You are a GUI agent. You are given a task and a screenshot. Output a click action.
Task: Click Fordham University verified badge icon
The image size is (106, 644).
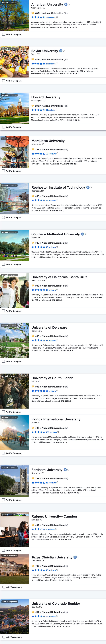(65, 470)
